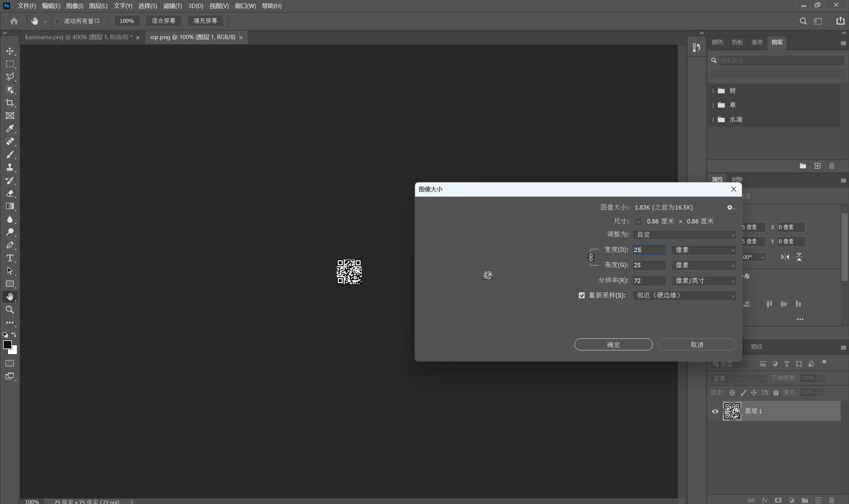Create new pattern in Patterns panel

coord(817,166)
